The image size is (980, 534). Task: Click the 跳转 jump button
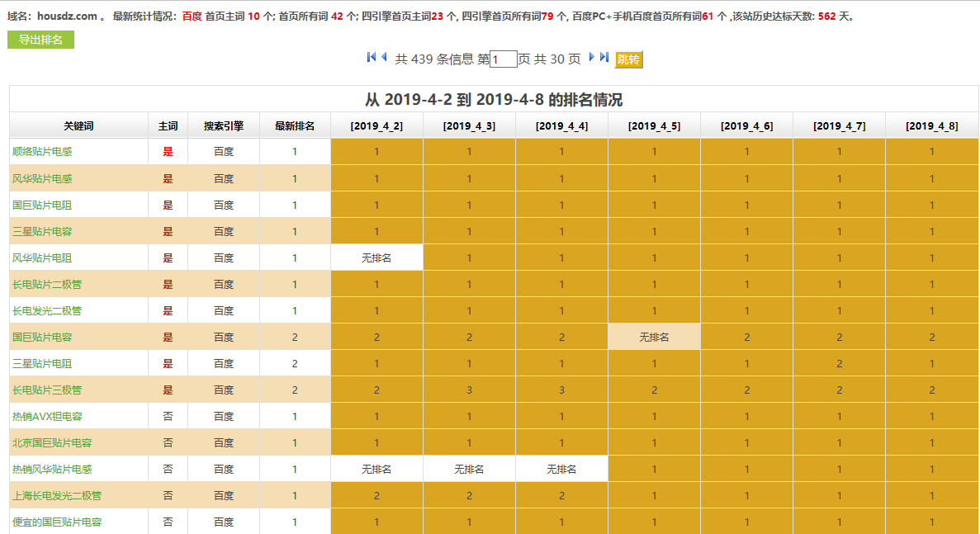628,59
